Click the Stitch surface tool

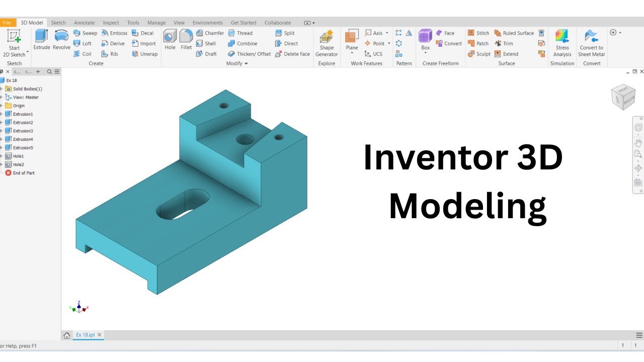pyautogui.click(x=478, y=33)
